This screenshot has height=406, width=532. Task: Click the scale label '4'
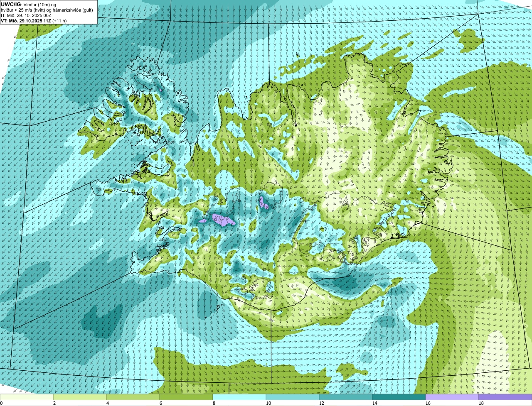(x=108, y=403)
